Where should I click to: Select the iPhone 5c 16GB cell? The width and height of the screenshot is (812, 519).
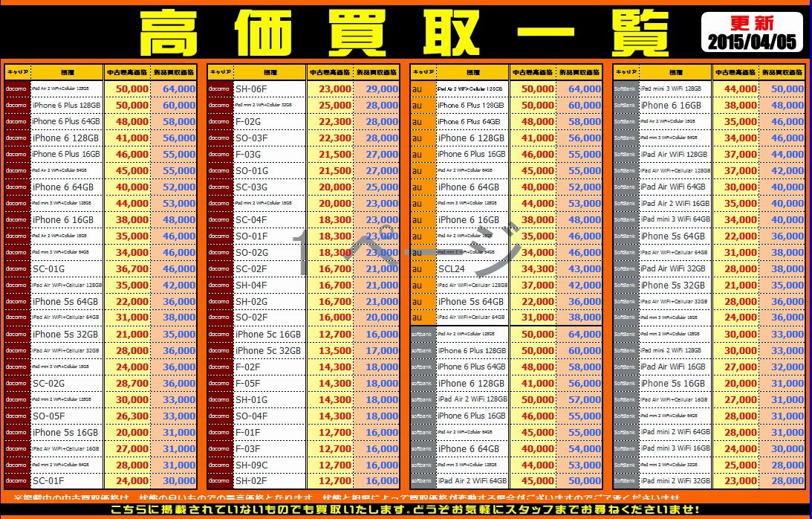(x=270, y=335)
